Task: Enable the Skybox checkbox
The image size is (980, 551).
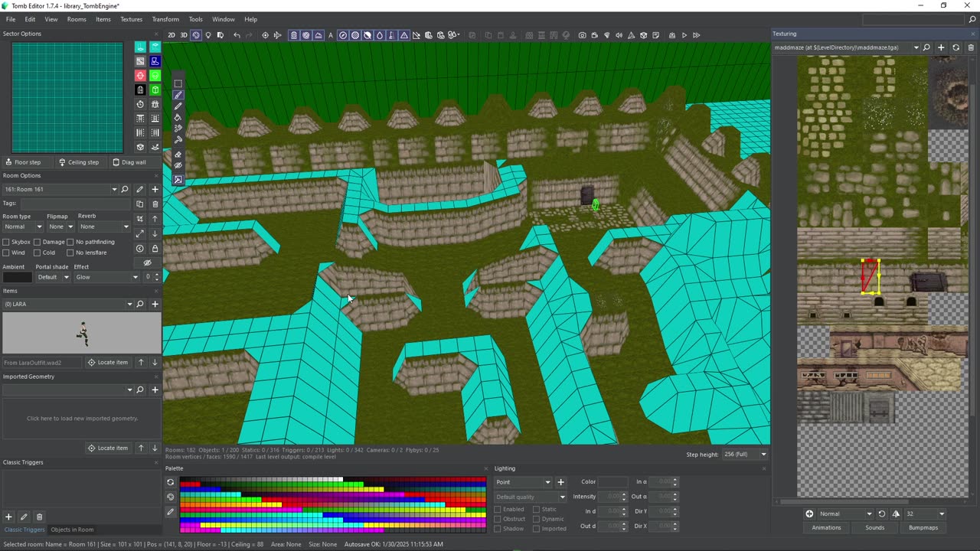Action: coord(6,242)
